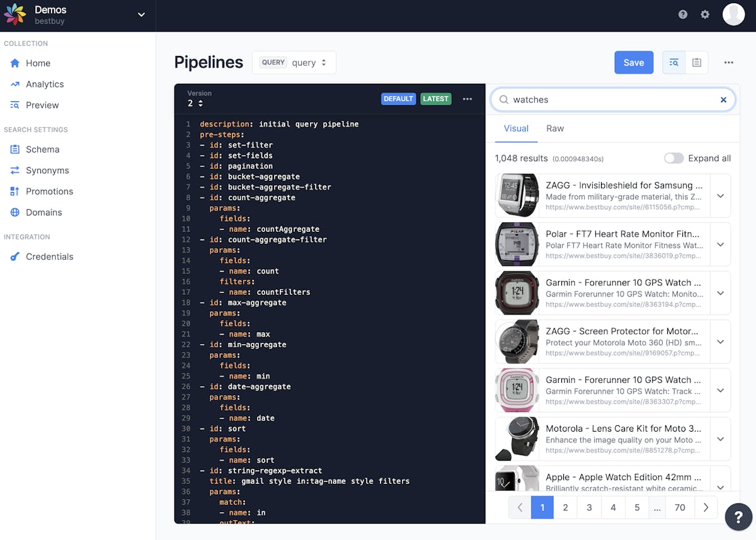
Task: Click the Synonyms arrows icon in sidebar
Action: 15,170
